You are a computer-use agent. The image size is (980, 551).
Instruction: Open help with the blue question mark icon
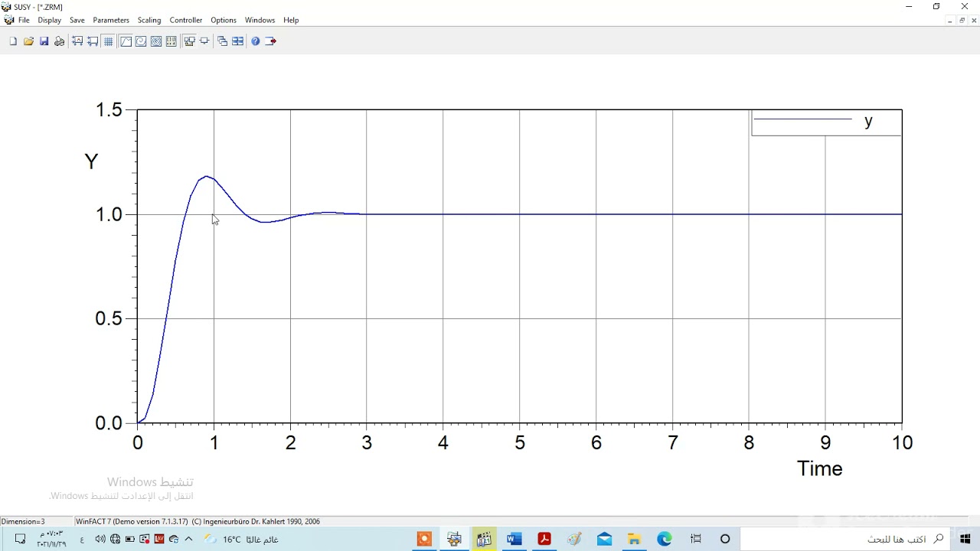tap(256, 41)
